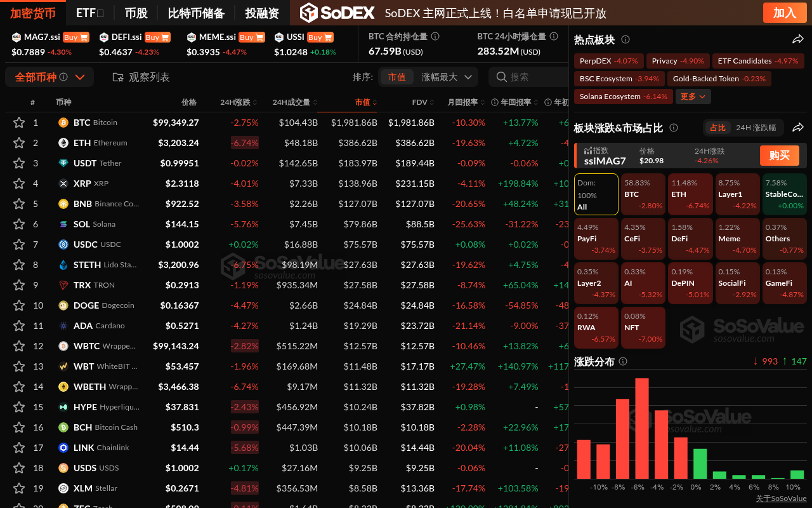
Task: Click the share icon beside 热点板块
Action: (798, 40)
